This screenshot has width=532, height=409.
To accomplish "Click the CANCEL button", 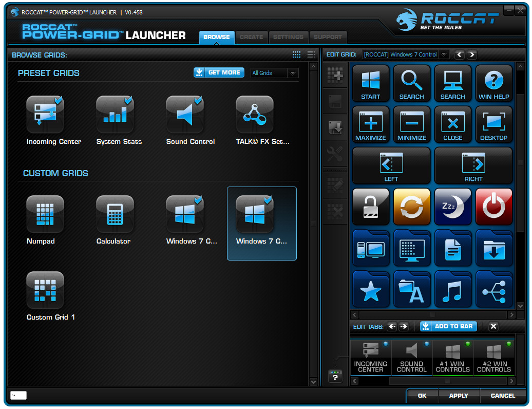I will (503, 396).
